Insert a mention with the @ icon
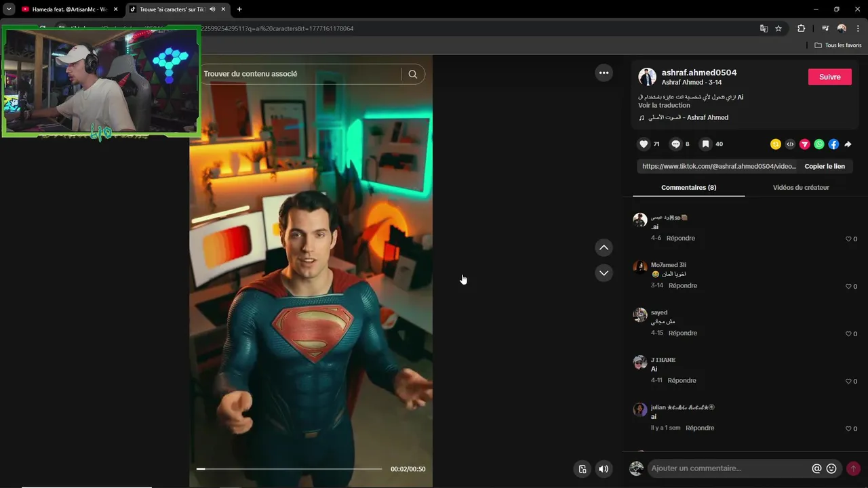 (816, 468)
